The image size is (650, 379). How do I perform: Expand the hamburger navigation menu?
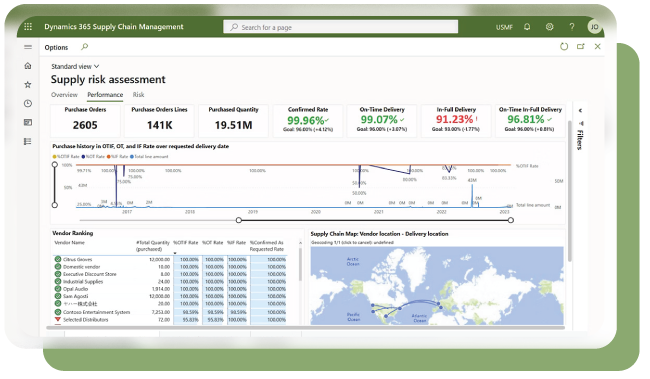click(x=28, y=47)
